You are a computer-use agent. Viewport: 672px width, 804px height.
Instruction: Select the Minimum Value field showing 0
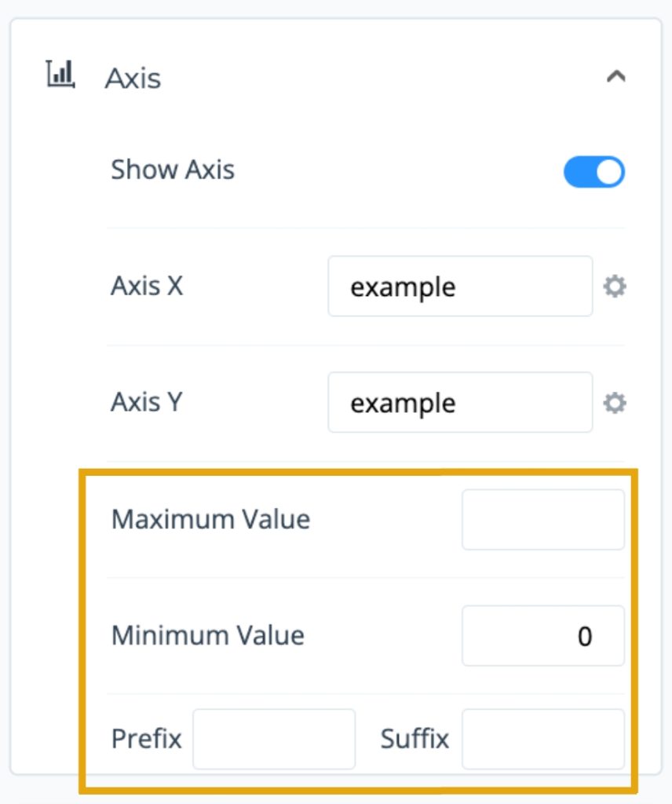(542, 636)
